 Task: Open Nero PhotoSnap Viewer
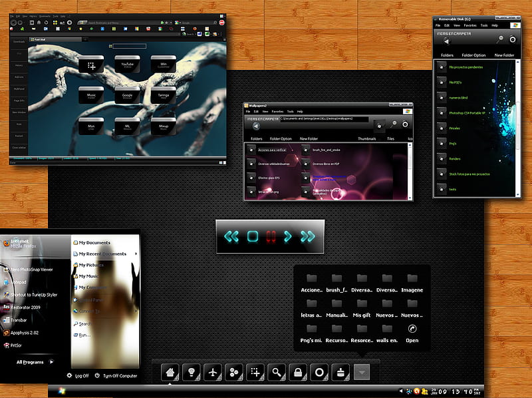tap(29, 270)
